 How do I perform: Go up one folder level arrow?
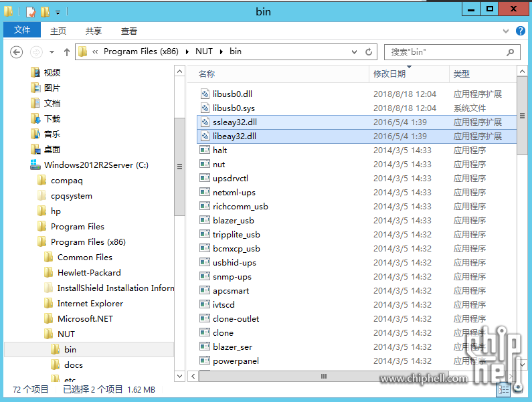point(67,52)
